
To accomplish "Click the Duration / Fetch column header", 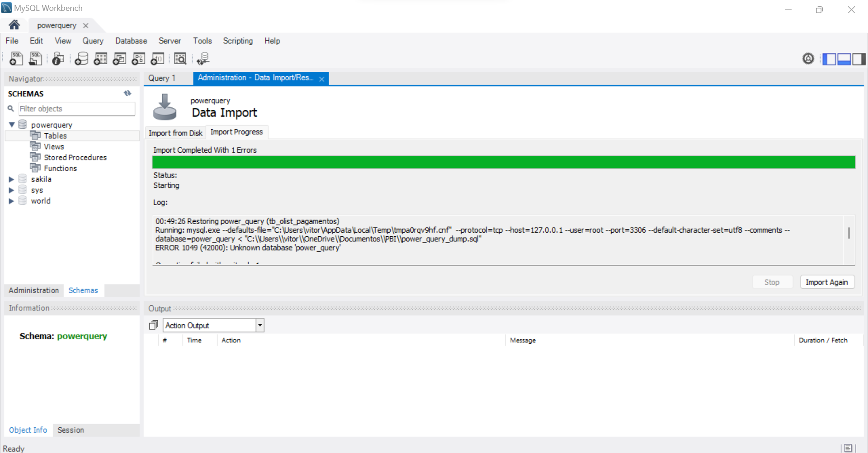I will pos(823,340).
